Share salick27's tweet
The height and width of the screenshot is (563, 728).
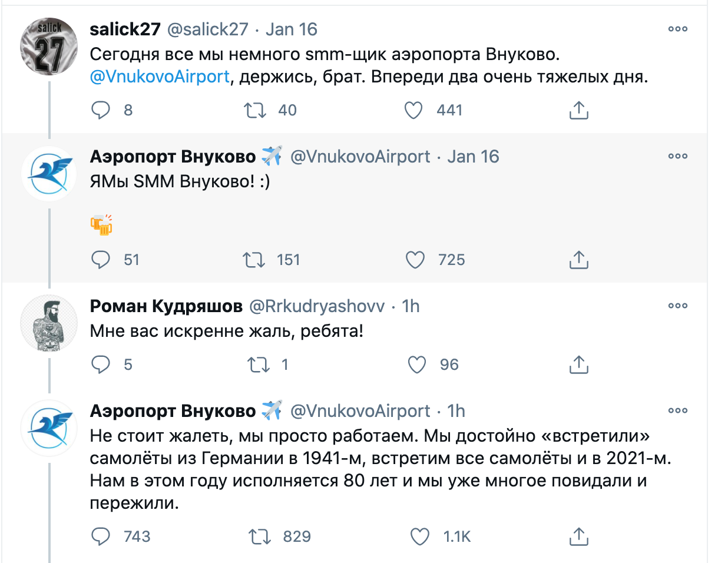pyautogui.click(x=579, y=110)
